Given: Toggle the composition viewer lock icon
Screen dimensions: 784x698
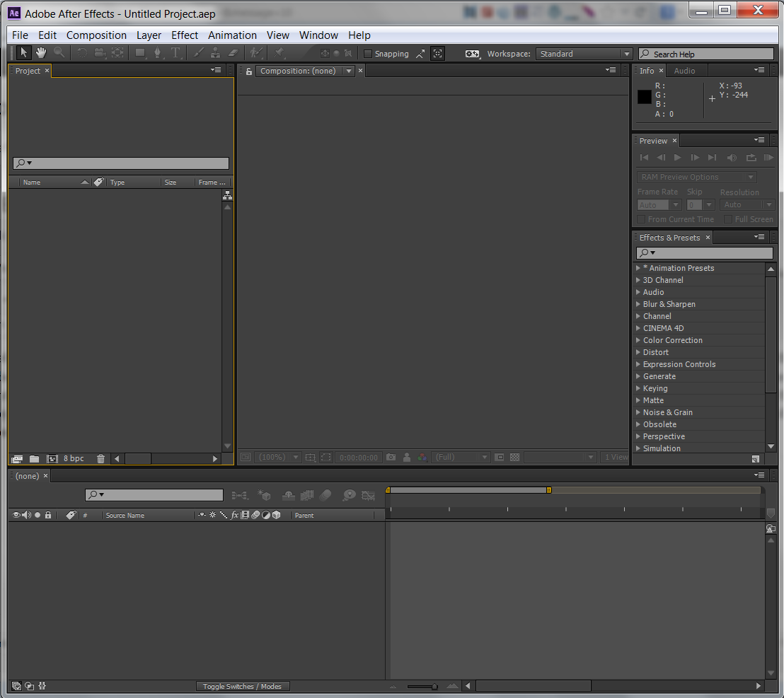Looking at the screenshot, I should tap(248, 71).
